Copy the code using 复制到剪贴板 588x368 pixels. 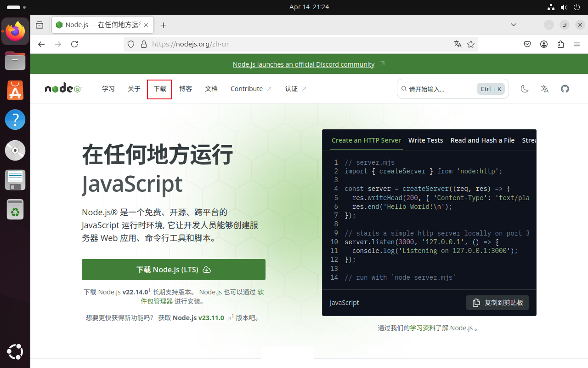point(497,303)
